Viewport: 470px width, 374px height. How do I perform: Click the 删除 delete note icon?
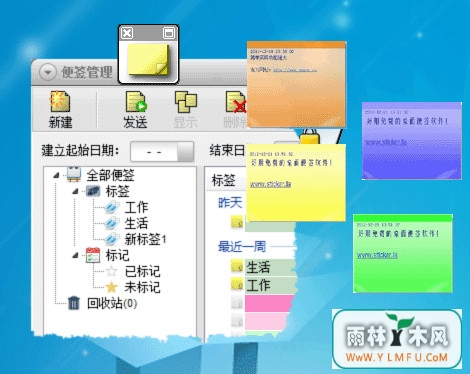click(236, 101)
